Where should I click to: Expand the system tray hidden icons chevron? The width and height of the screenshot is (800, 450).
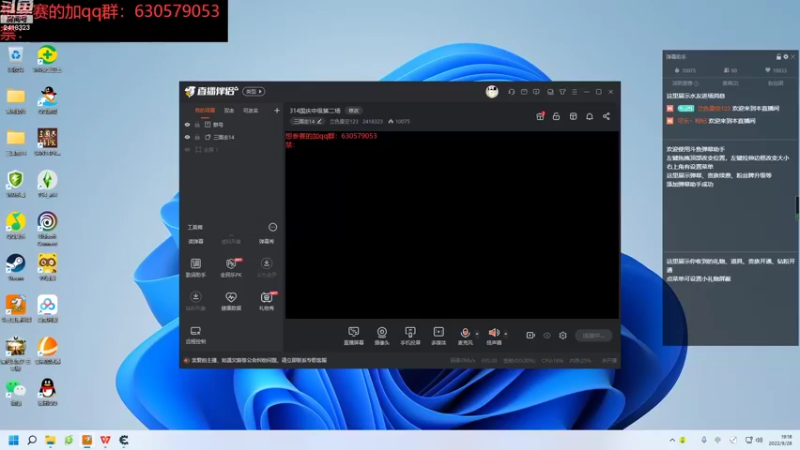click(672, 440)
